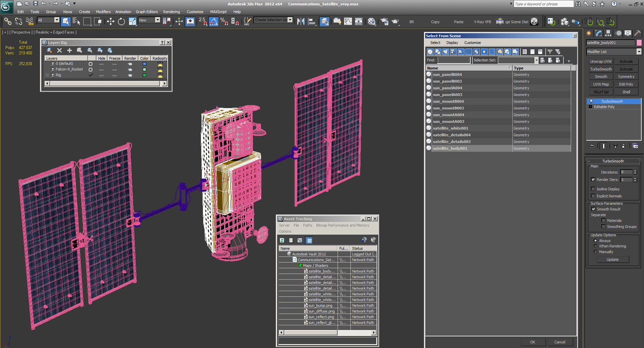This screenshot has width=644, height=348.
Task: Enable Isoline Display checkbox
Action: point(593,189)
